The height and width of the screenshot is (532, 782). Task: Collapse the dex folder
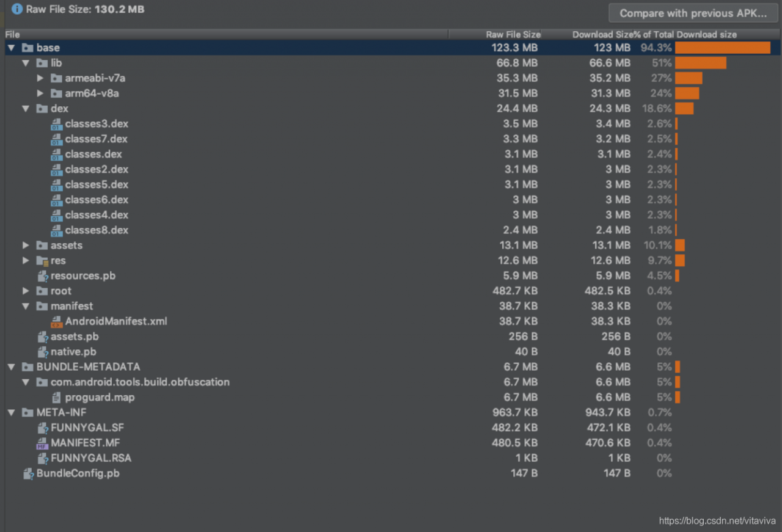pos(26,109)
